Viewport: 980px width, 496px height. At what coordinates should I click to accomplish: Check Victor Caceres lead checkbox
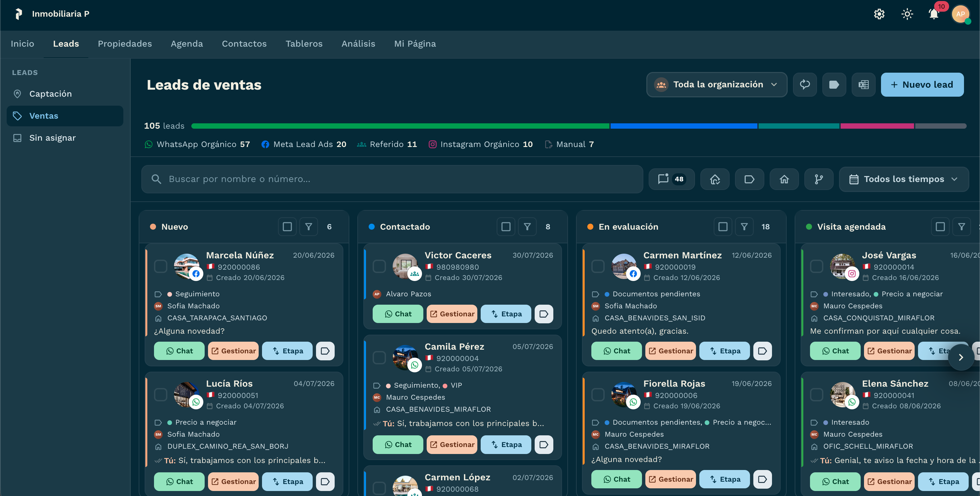click(379, 266)
